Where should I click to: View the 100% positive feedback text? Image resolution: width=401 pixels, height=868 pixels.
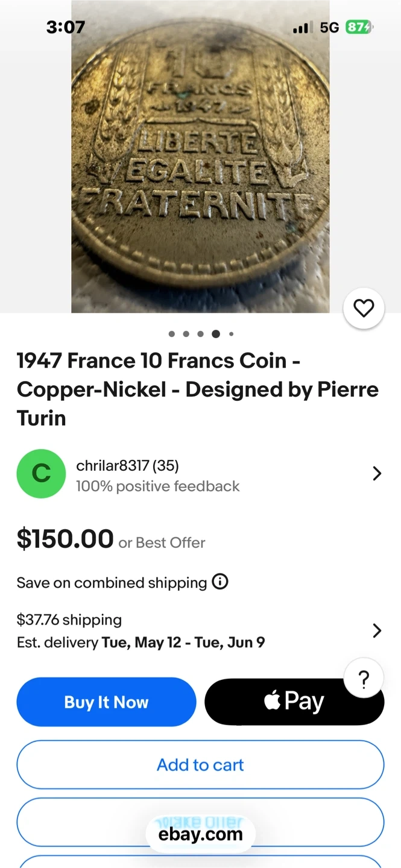(x=157, y=486)
